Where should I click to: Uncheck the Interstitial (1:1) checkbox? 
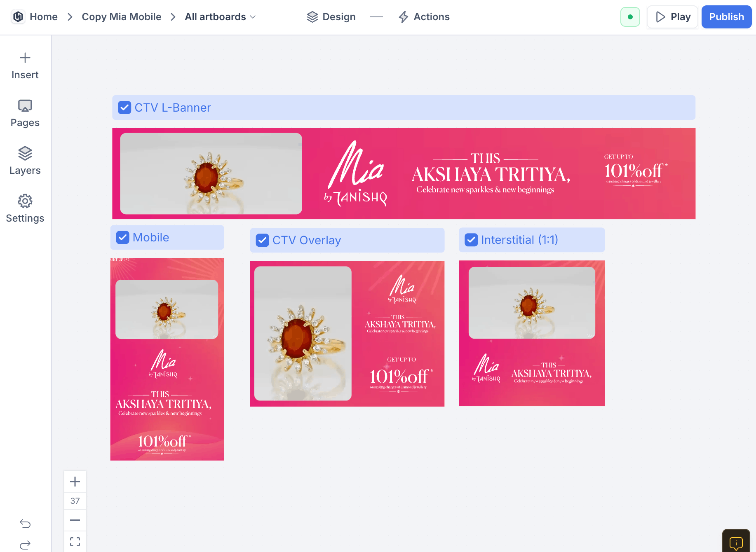click(471, 240)
